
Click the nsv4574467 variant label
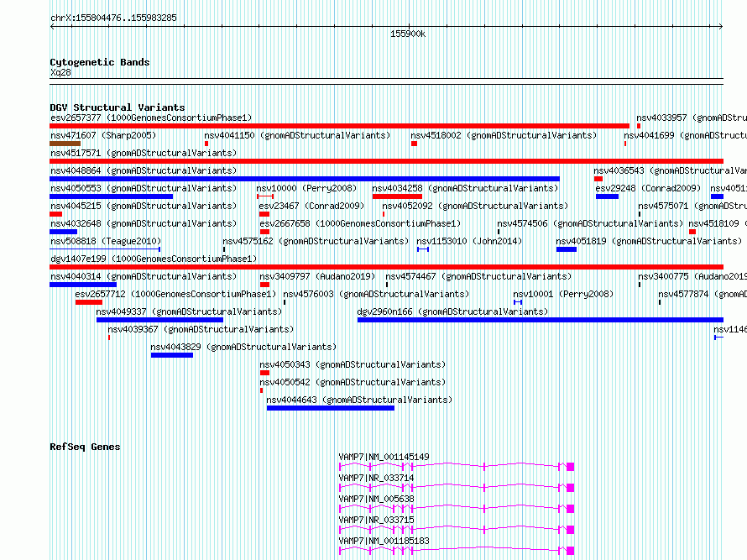coord(478,276)
